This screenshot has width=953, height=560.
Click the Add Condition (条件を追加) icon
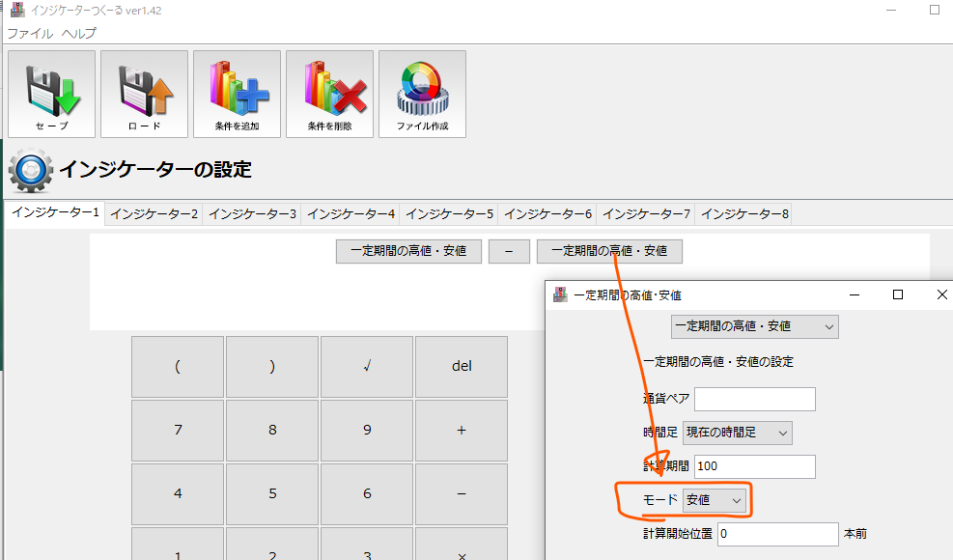(237, 94)
